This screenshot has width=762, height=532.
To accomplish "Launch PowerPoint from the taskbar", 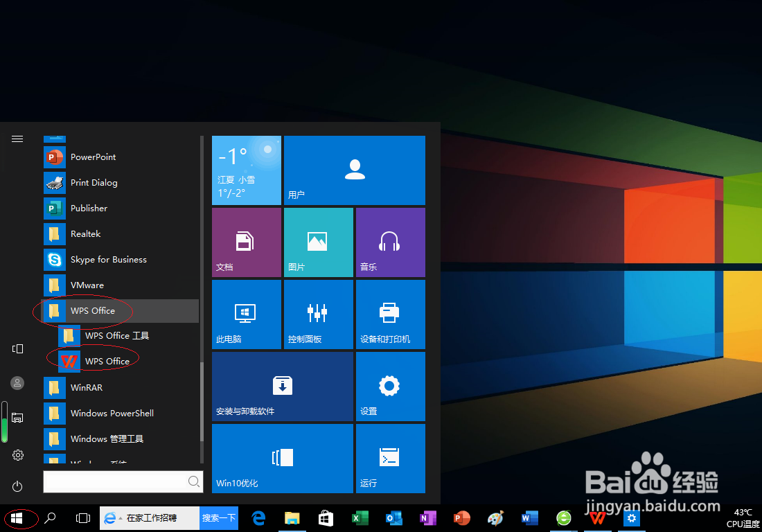I will (x=461, y=518).
